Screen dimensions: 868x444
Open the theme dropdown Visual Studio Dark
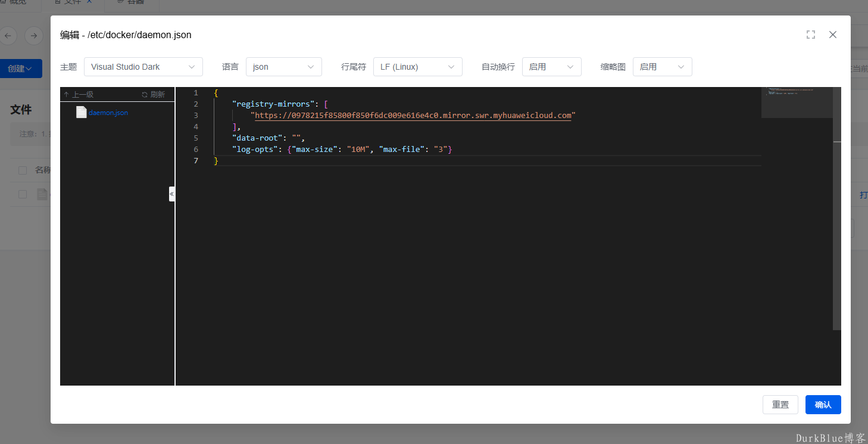click(143, 67)
